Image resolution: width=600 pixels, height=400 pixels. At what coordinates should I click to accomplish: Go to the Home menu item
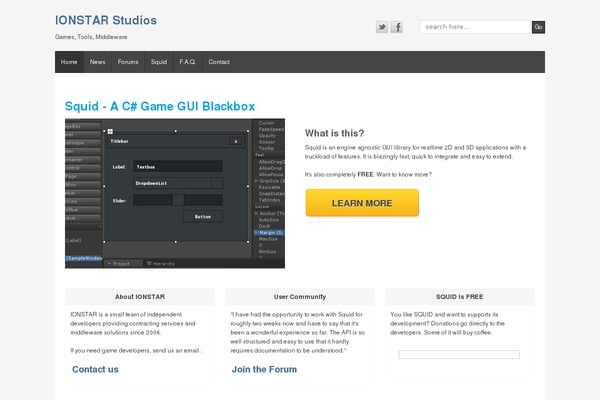pyautogui.click(x=69, y=62)
